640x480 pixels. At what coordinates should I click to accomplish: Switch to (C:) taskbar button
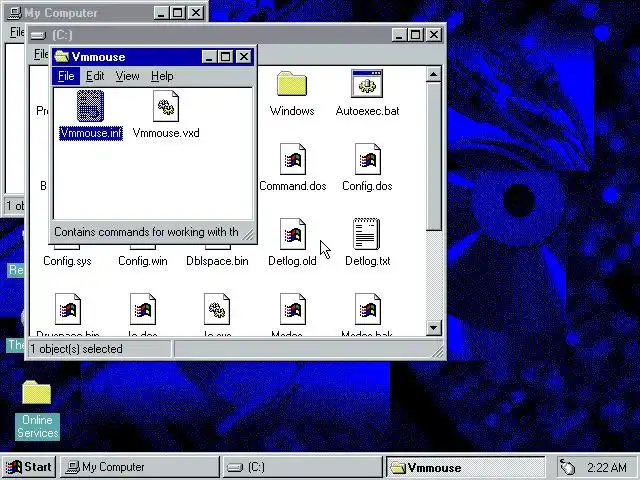pos(303,467)
